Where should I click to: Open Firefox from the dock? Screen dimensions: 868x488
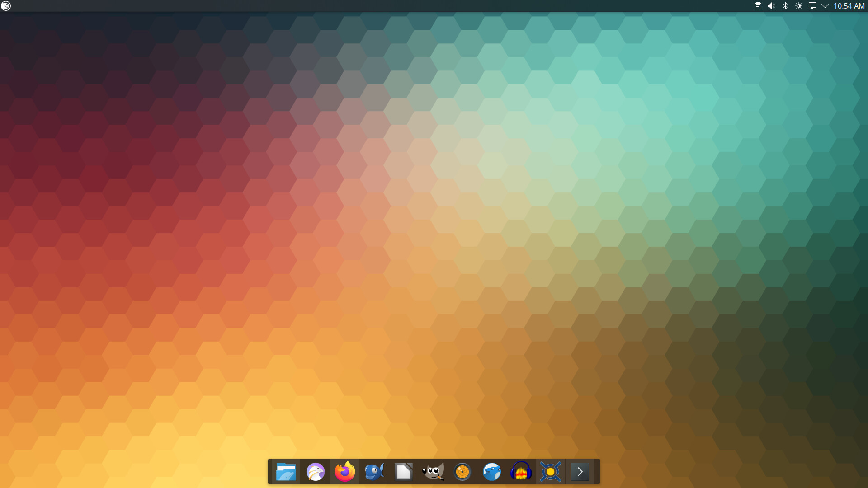(345, 472)
